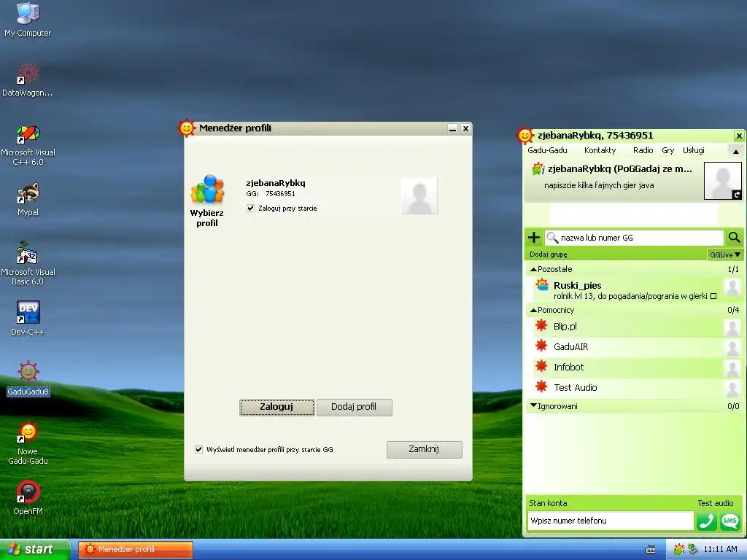Toggle Wyświetl menedżer profili przy starcie GG
The image size is (747, 560).
point(198,449)
